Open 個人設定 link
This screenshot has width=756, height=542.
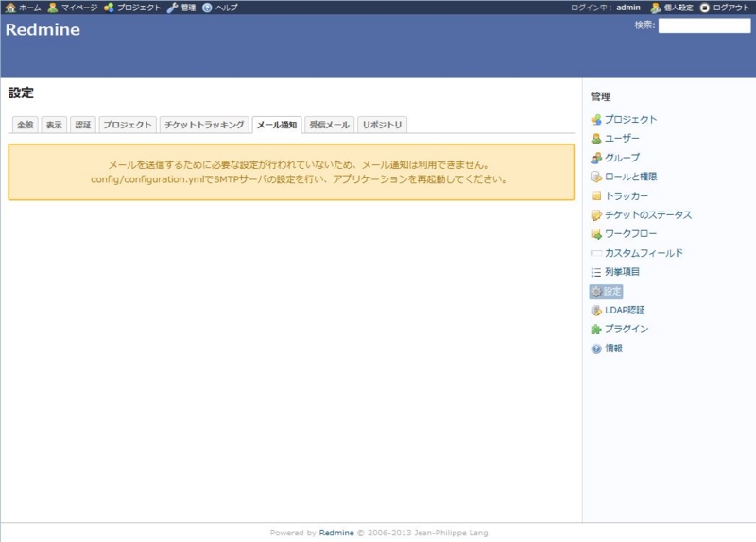[679, 8]
